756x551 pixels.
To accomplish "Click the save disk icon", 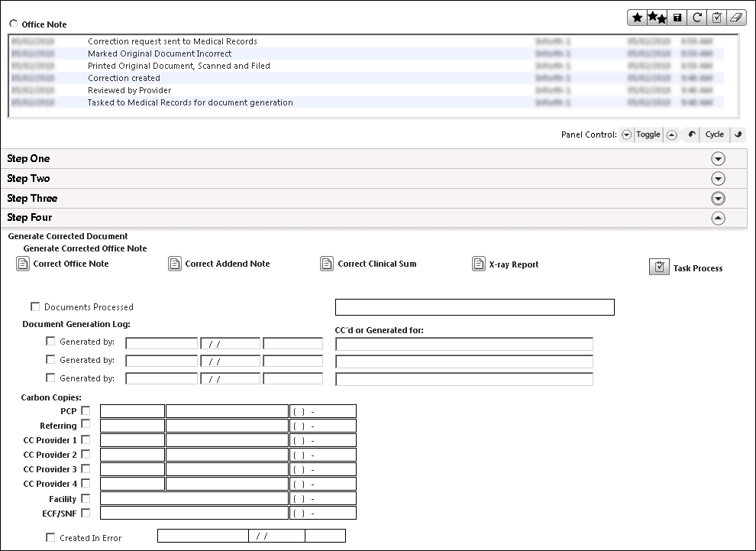I will 677,18.
